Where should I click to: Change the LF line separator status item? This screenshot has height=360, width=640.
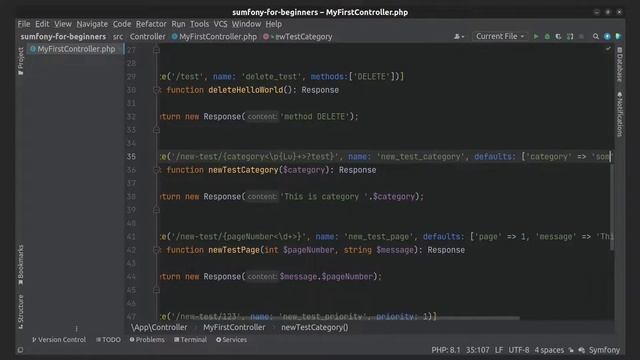click(x=499, y=350)
